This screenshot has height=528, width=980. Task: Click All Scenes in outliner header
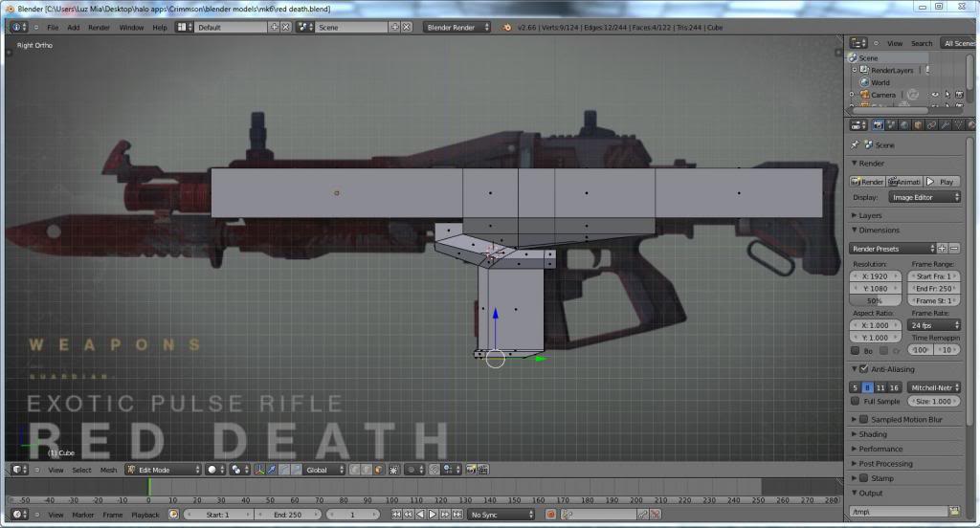tap(959, 44)
